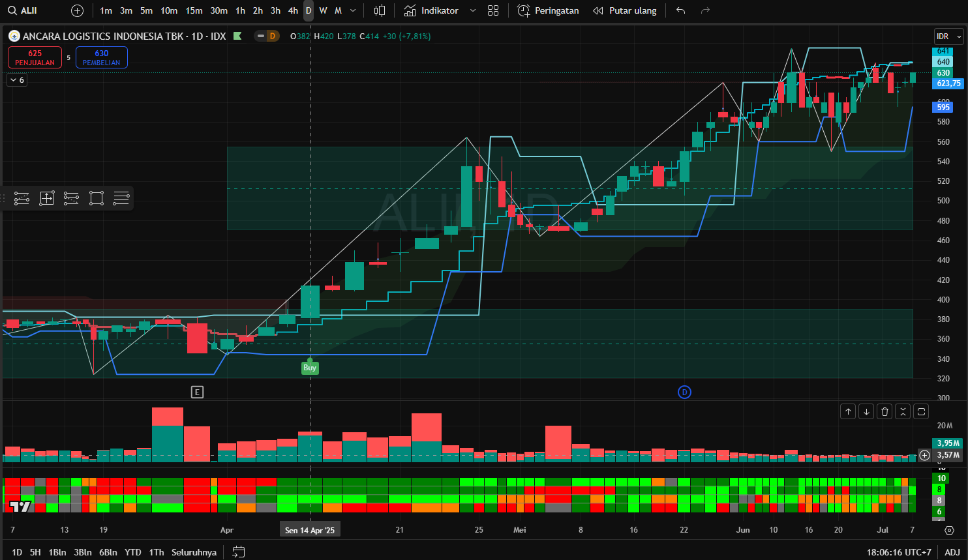Select the horizontal lines drawing tool
Viewport: 968px width, 560px height.
(121, 198)
